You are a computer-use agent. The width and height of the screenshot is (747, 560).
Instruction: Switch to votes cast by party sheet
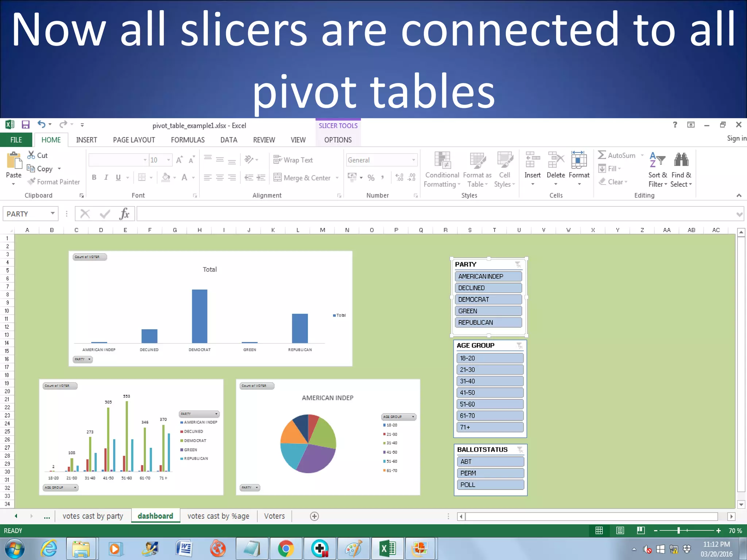[x=93, y=516]
